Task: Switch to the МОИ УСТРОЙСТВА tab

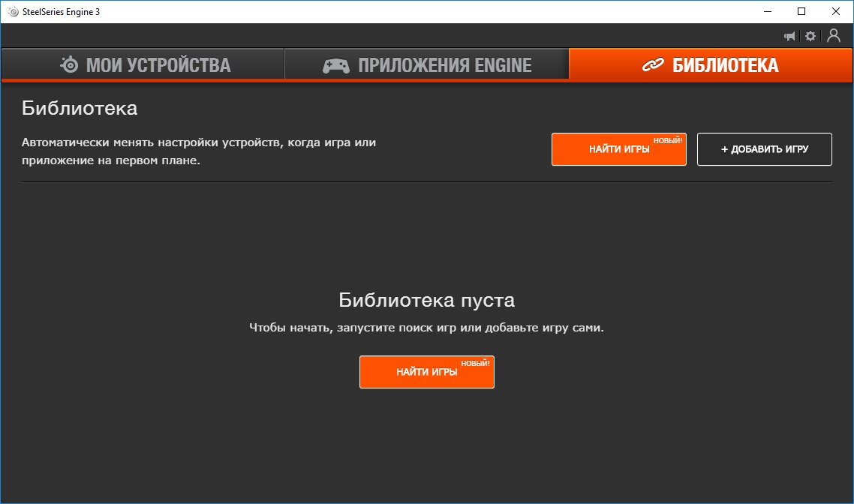Action: click(143, 64)
